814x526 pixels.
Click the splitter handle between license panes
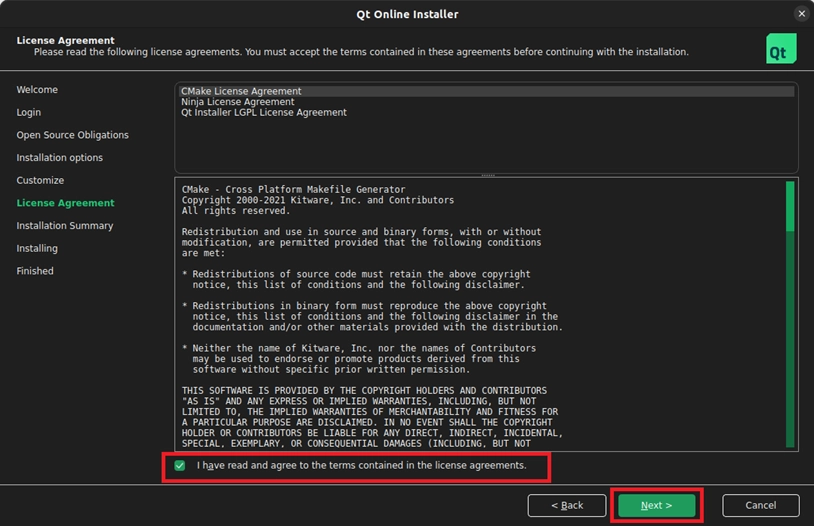coord(487,175)
